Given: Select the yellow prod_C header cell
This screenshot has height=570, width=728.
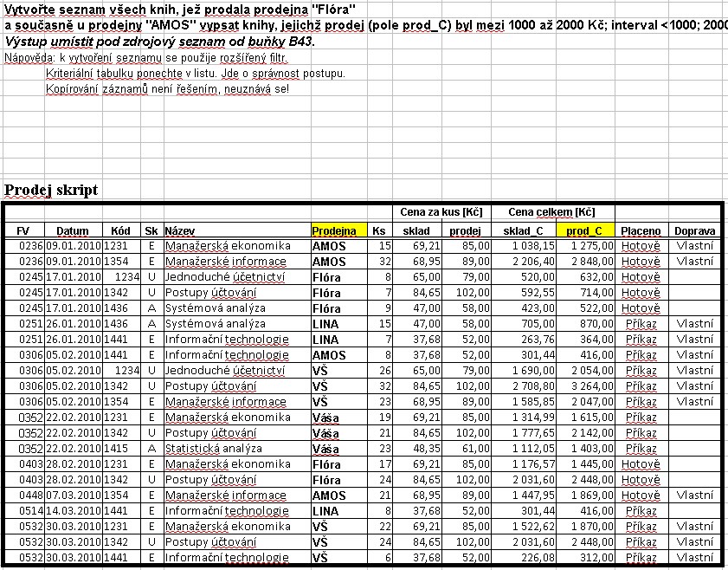Looking at the screenshot, I should tap(585, 231).
